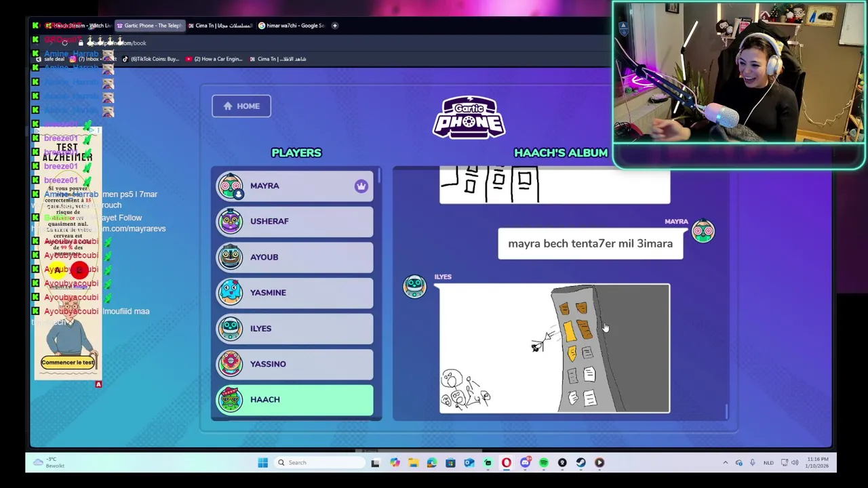Open Copilot from the taskbar
Image resolution: width=868 pixels, height=488 pixels.
395,463
